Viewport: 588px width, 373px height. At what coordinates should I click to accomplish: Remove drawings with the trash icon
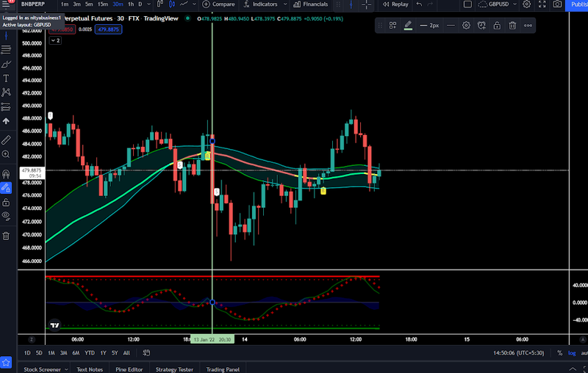6,236
